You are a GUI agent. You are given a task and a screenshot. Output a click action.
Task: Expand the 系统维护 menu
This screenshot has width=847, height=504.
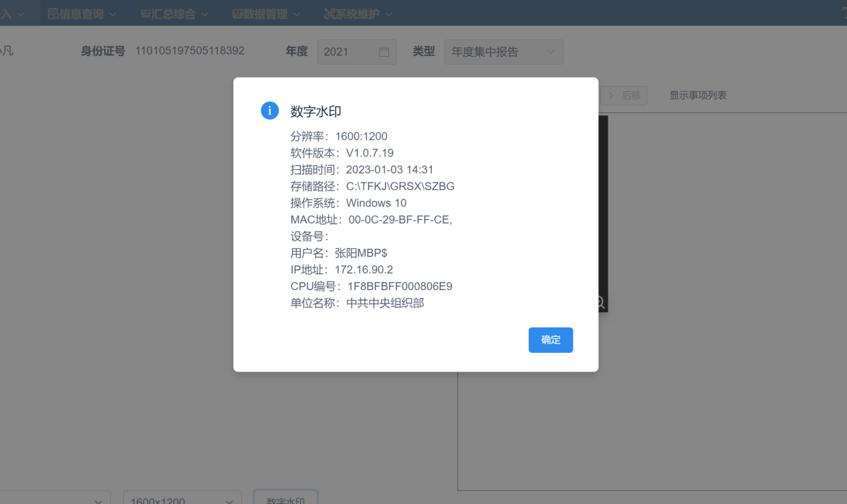tap(358, 13)
